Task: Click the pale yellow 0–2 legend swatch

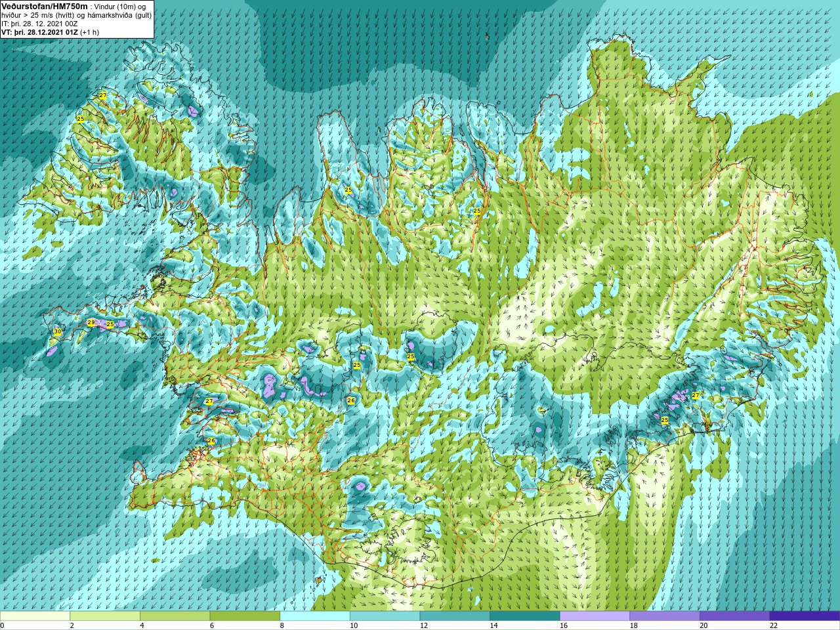Action: (x=35, y=616)
